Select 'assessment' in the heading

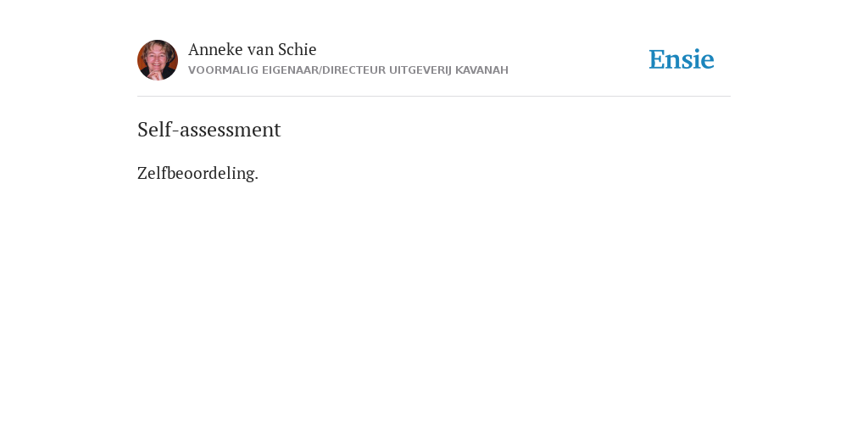coord(231,131)
